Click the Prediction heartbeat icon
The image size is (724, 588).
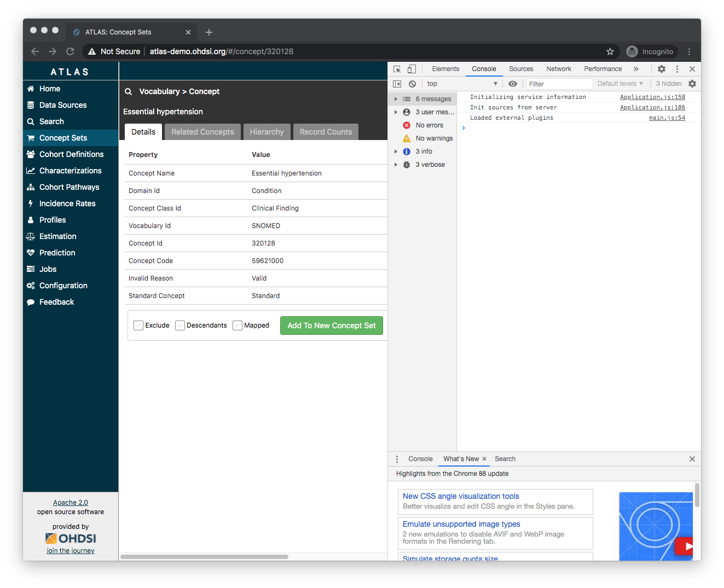coord(31,253)
